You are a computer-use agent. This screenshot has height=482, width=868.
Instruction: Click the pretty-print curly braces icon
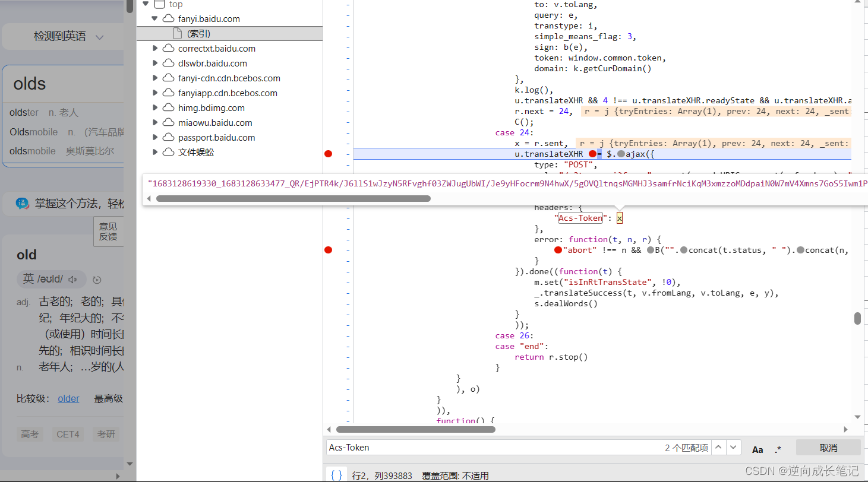coord(336,475)
